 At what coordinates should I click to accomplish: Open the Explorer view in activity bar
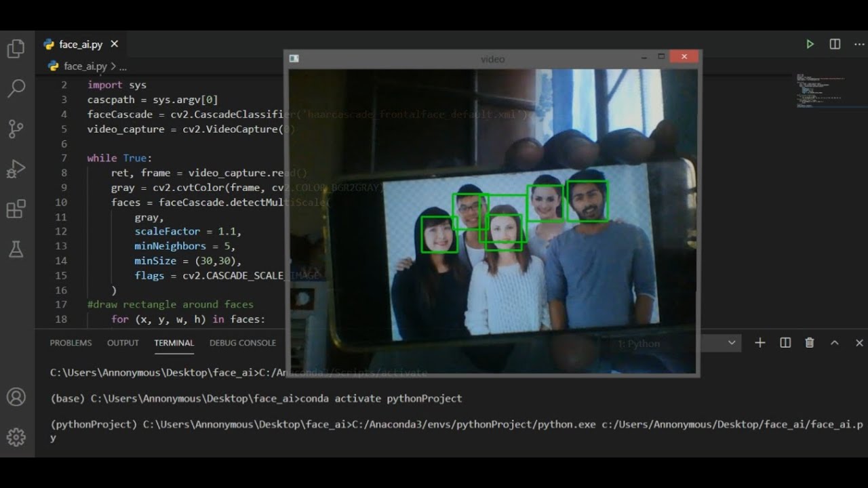point(16,49)
